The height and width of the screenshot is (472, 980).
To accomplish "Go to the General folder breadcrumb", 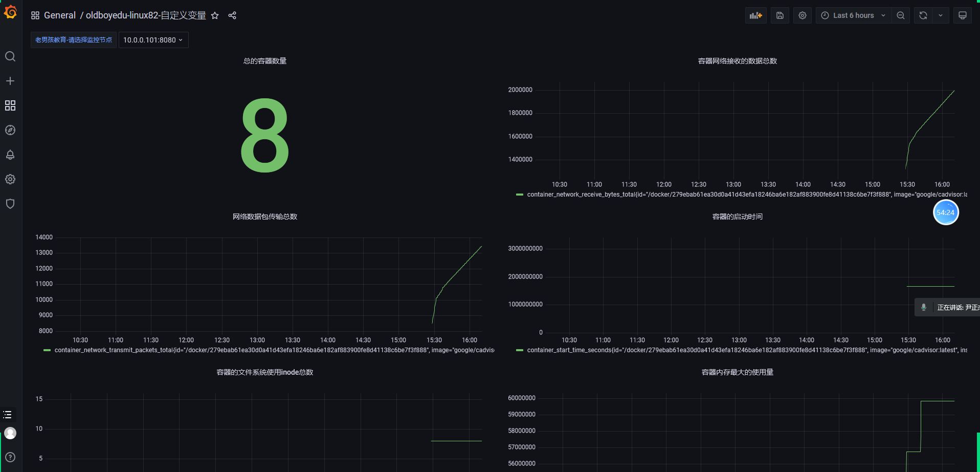I will point(60,15).
